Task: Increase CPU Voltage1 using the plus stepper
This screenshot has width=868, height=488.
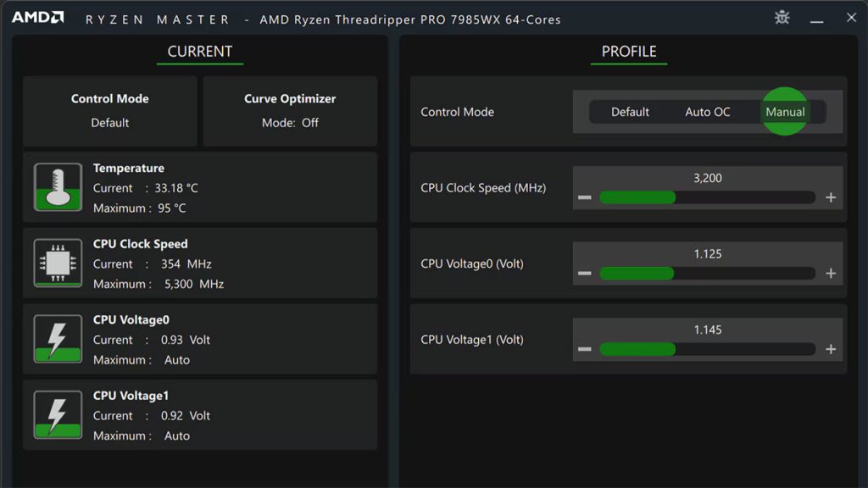Action: tap(832, 348)
